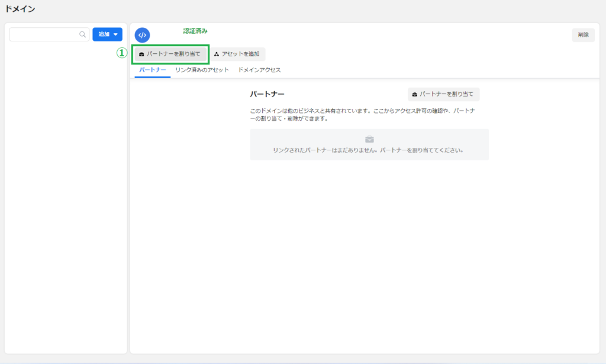Click the ドメイン page heading
This screenshot has width=606, height=364.
click(20, 9)
